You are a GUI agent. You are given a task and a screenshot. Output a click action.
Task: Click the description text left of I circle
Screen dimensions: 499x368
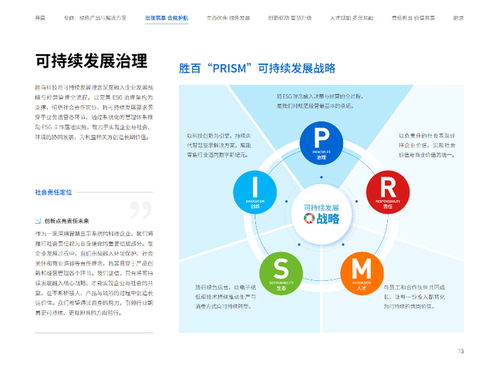point(219,145)
